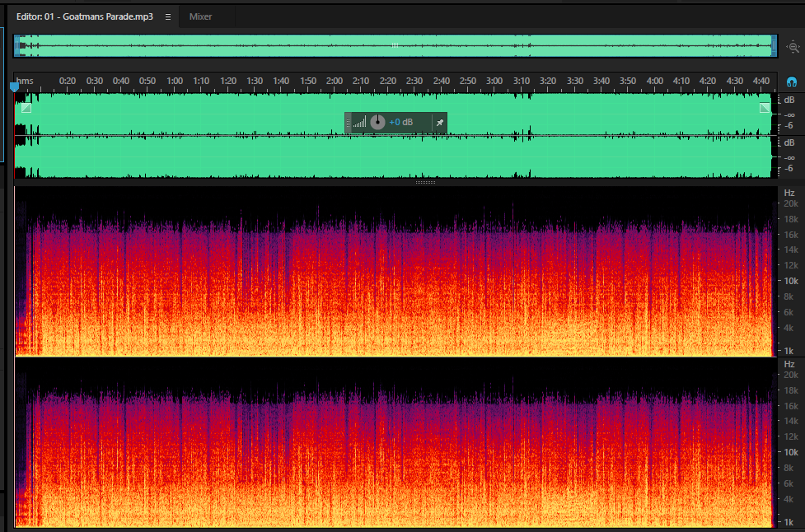This screenshot has height=532, width=805.
Task: Open the Editor panel menu icon
Action: pyautogui.click(x=168, y=17)
